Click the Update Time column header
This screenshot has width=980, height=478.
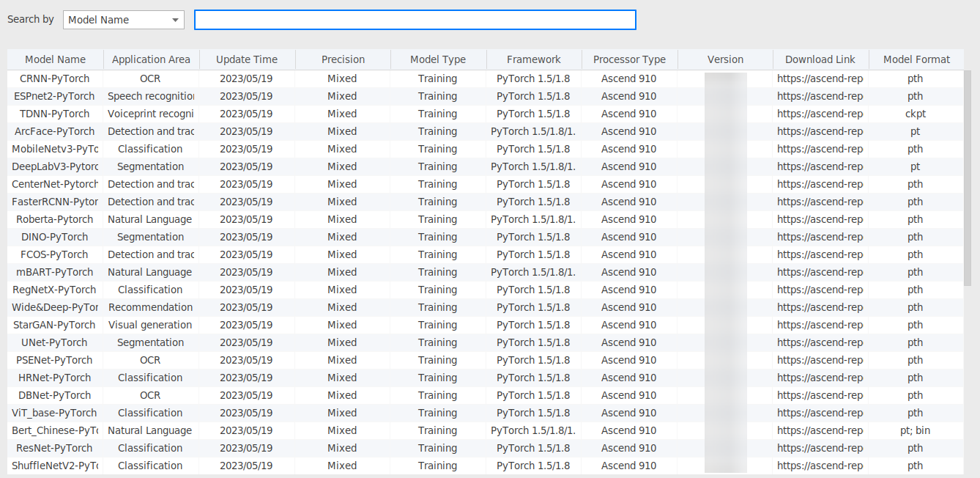click(247, 59)
